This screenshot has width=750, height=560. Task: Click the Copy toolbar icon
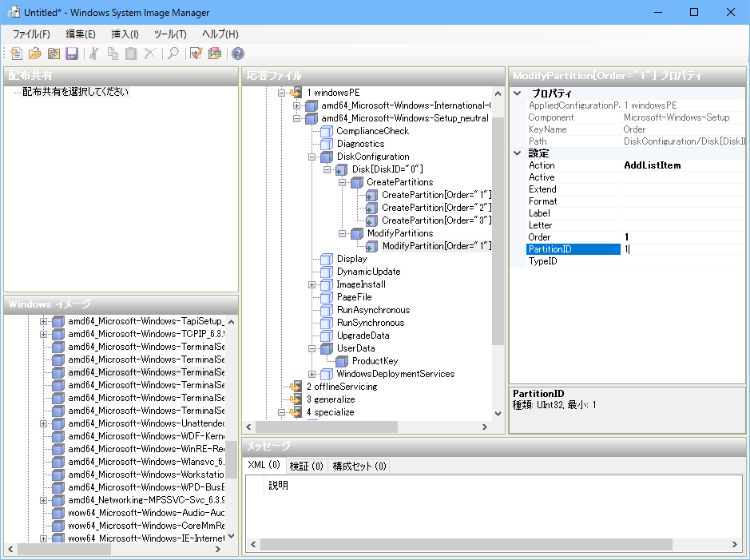(113, 54)
